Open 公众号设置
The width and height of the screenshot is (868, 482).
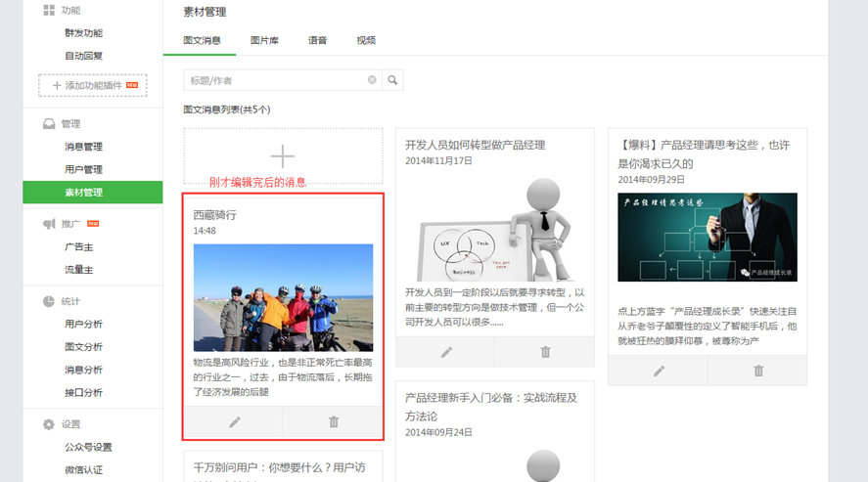88,447
